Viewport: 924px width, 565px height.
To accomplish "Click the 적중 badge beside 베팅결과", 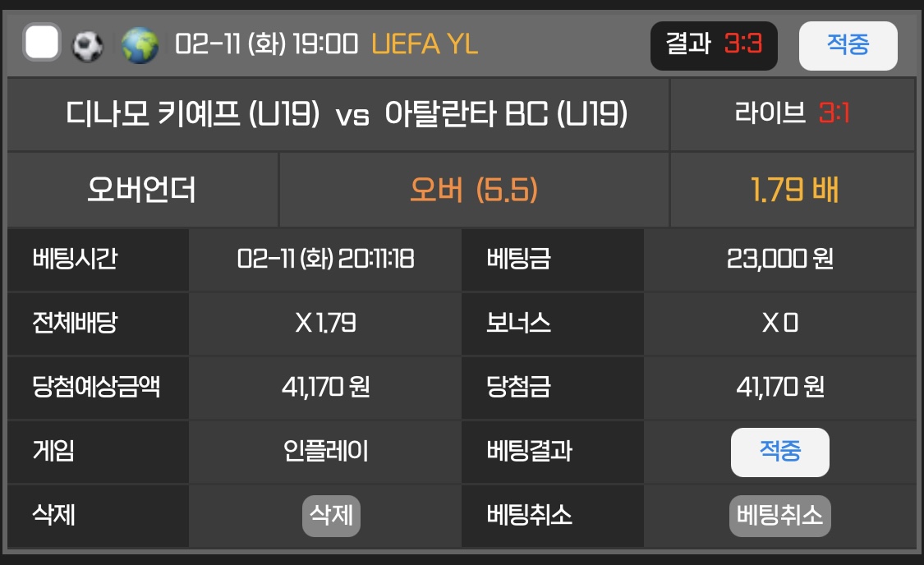I will (x=779, y=451).
